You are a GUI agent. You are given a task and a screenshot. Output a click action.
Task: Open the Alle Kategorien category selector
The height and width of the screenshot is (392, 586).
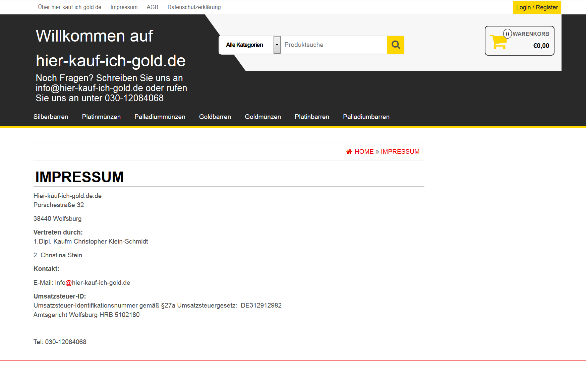[x=250, y=45]
